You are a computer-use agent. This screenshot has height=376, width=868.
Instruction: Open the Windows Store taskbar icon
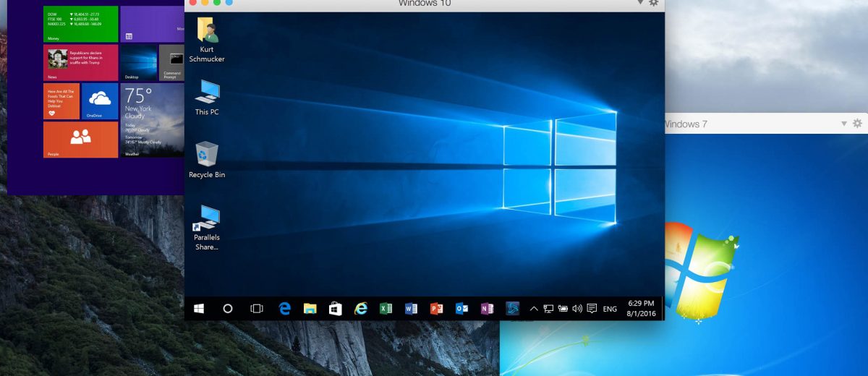[335, 309]
